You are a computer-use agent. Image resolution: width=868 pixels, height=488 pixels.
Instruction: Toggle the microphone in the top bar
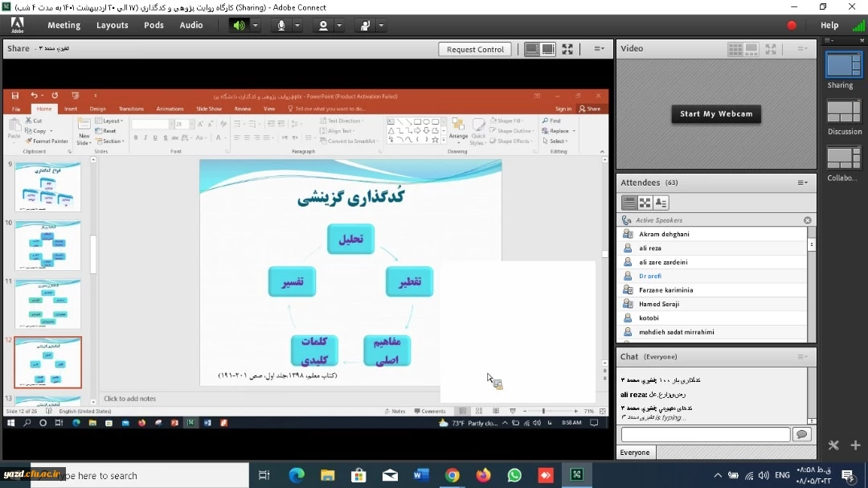click(x=281, y=25)
